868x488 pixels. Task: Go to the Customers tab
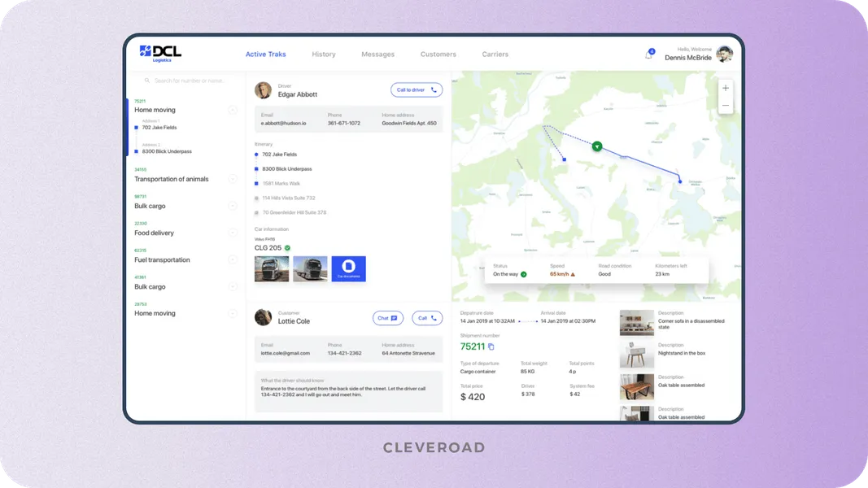pos(438,54)
